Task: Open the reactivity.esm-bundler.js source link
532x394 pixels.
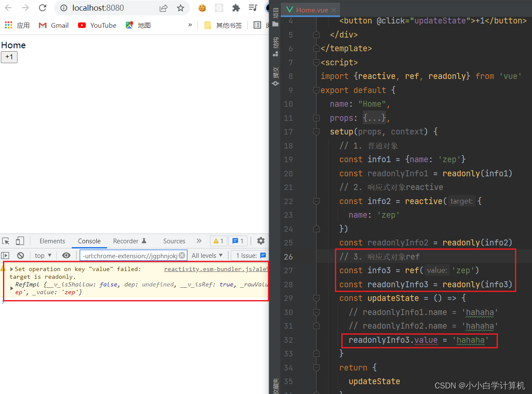Action: 216,269
